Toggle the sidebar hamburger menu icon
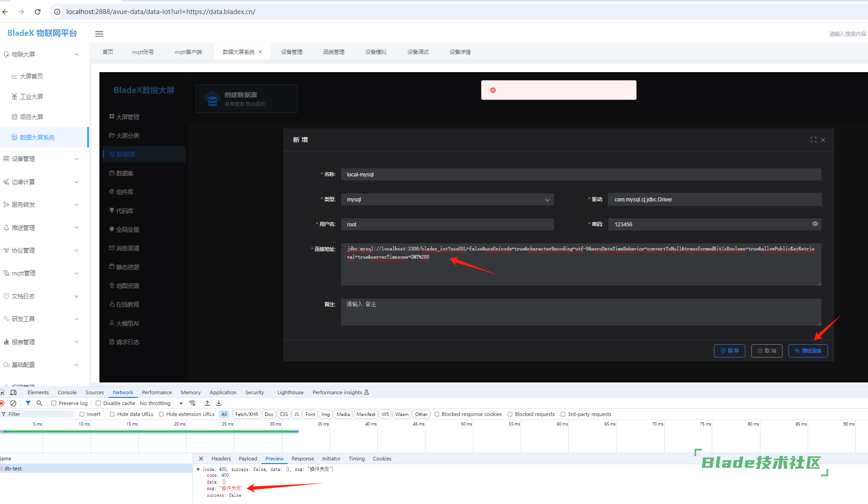The width and height of the screenshot is (868, 504). 99,34
